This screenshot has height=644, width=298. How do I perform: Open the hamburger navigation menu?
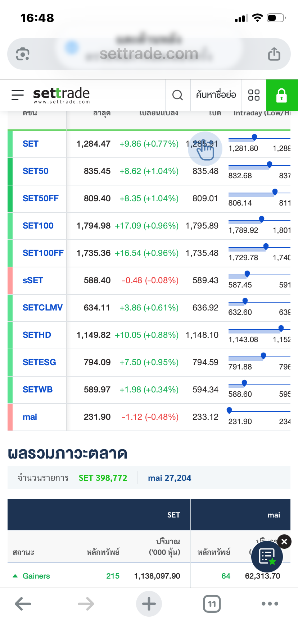18,95
